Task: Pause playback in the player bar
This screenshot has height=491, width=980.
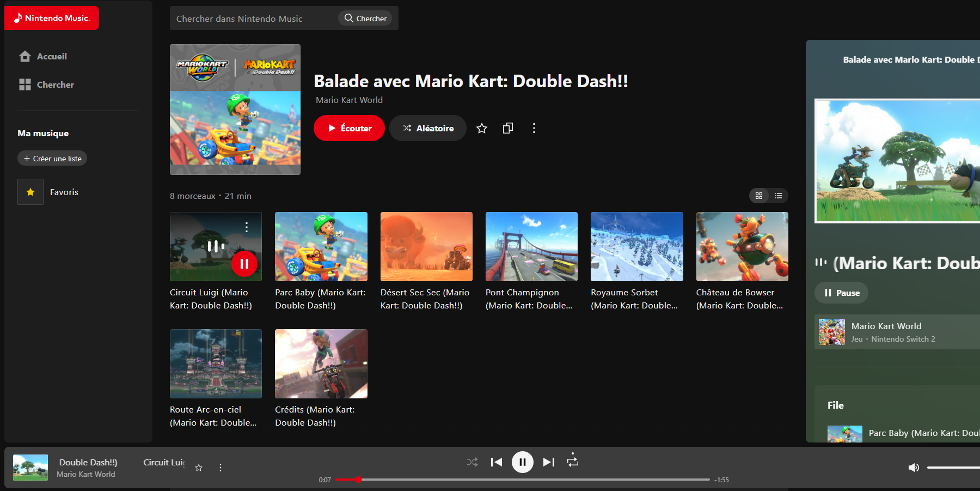Action: point(523,463)
